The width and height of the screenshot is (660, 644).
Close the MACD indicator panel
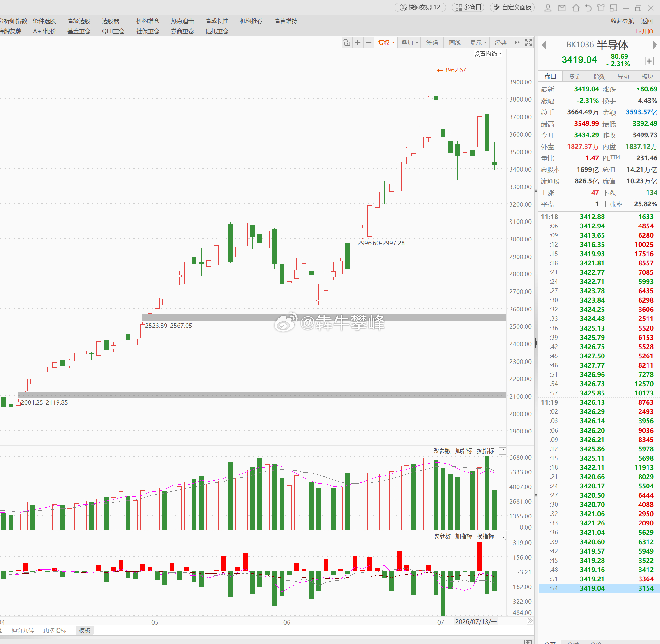click(503, 536)
